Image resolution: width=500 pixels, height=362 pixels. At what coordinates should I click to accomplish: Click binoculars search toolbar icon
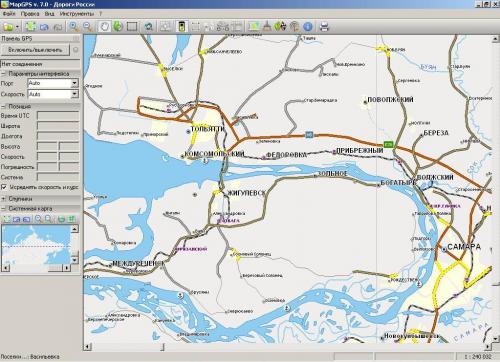click(x=223, y=27)
